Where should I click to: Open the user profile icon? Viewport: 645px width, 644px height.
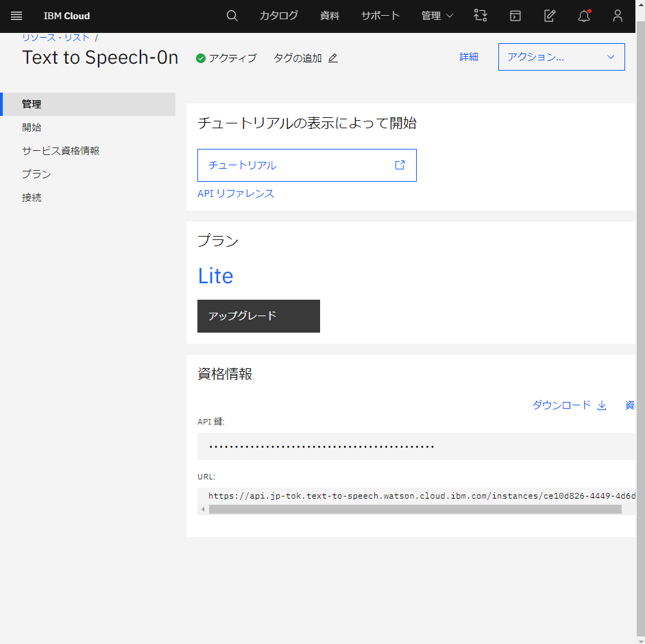pos(618,16)
